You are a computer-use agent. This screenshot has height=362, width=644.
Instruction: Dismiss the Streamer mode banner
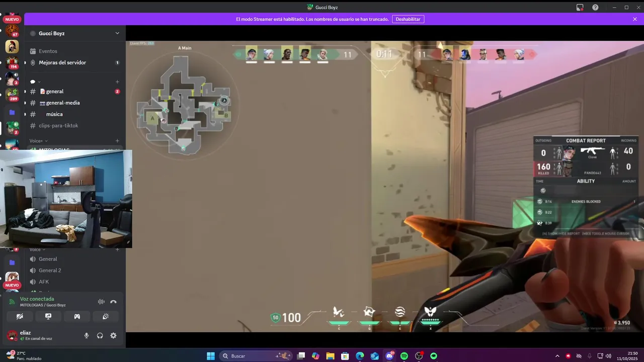(x=635, y=19)
